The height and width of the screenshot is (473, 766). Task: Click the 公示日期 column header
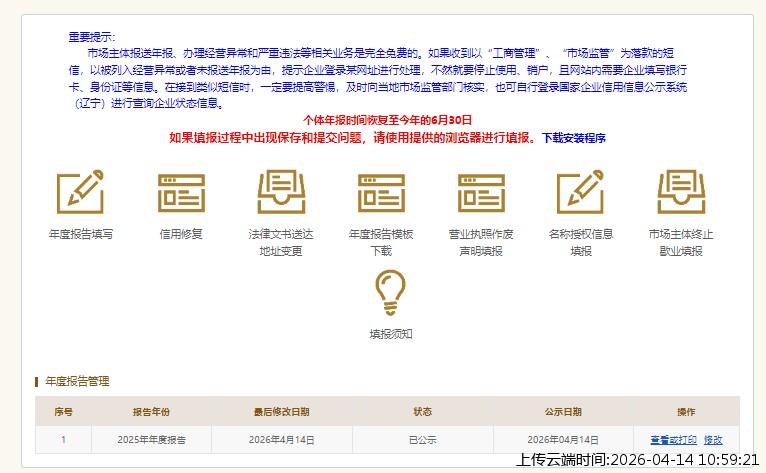[x=563, y=411]
